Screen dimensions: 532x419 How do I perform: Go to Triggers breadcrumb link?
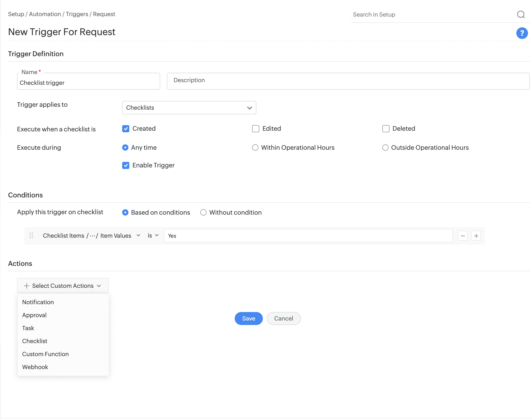[x=77, y=14]
